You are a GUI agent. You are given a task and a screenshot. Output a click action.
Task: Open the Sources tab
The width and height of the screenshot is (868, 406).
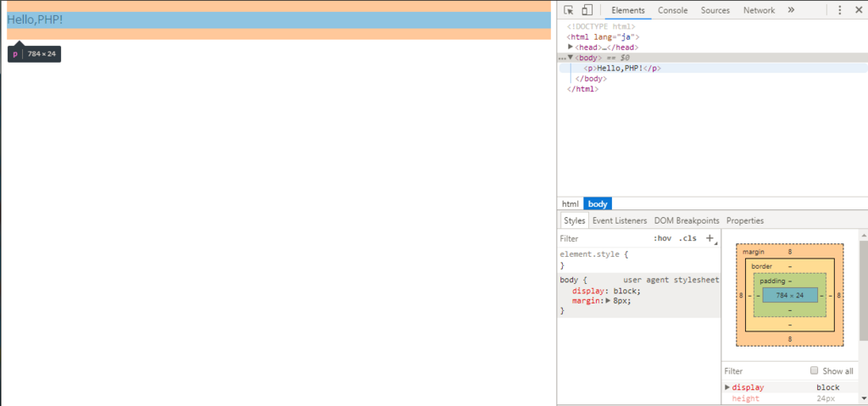(x=715, y=10)
